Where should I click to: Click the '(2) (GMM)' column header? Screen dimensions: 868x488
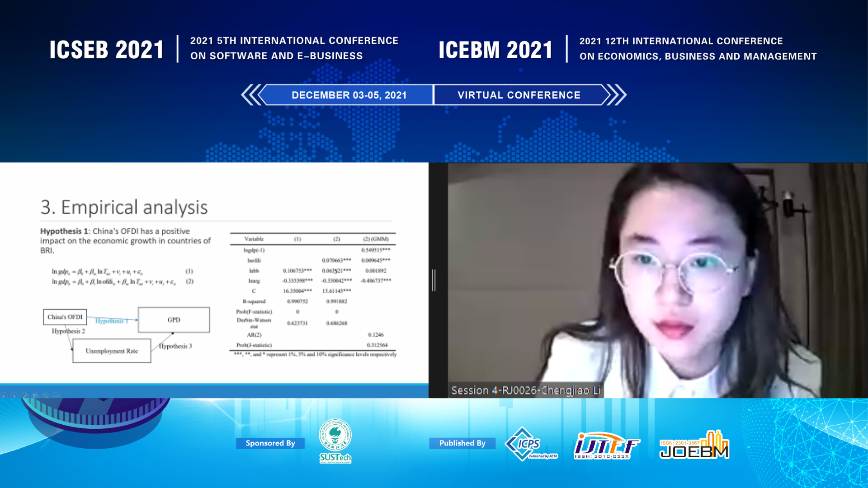tap(376, 239)
